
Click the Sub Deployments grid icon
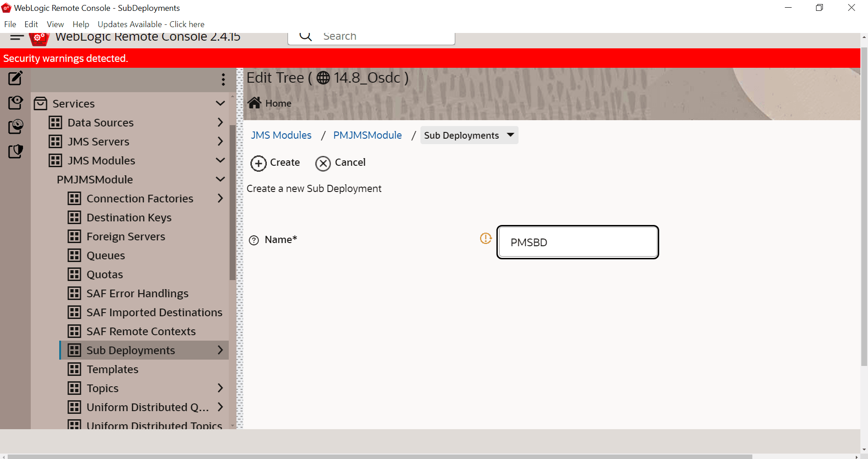pos(75,350)
